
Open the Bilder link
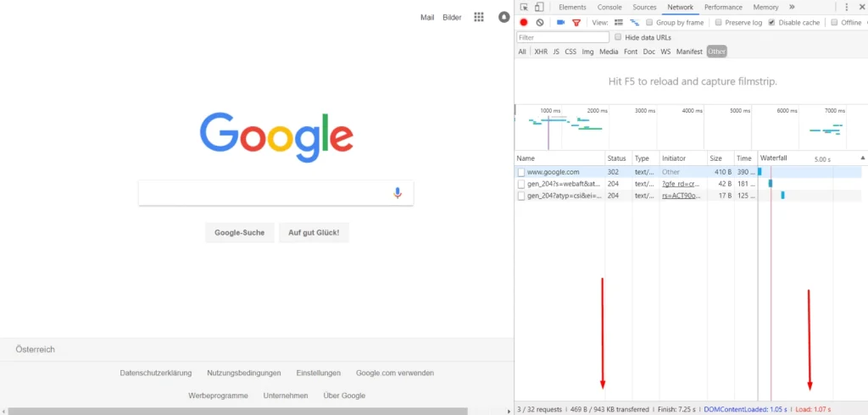pyautogui.click(x=452, y=17)
